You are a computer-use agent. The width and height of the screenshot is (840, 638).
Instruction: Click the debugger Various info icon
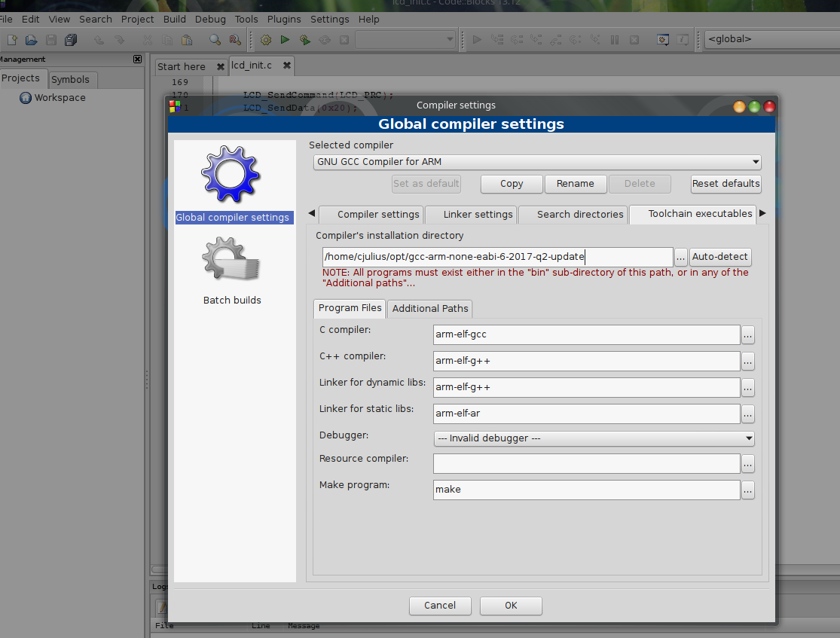point(683,40)
